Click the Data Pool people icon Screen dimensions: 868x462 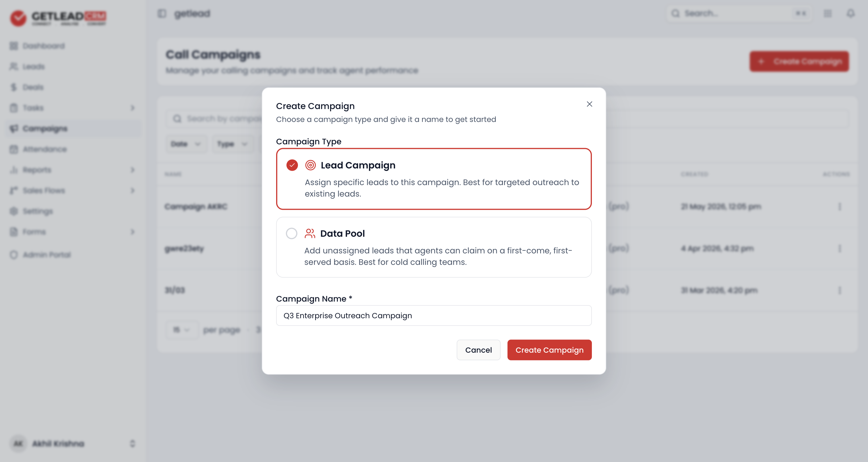coord(310,233)
